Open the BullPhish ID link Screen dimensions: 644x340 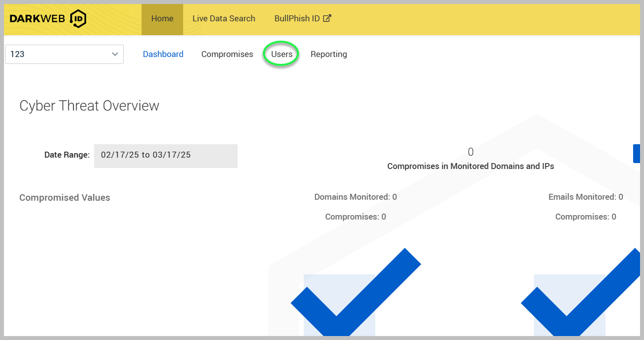[x=297, y=19]
